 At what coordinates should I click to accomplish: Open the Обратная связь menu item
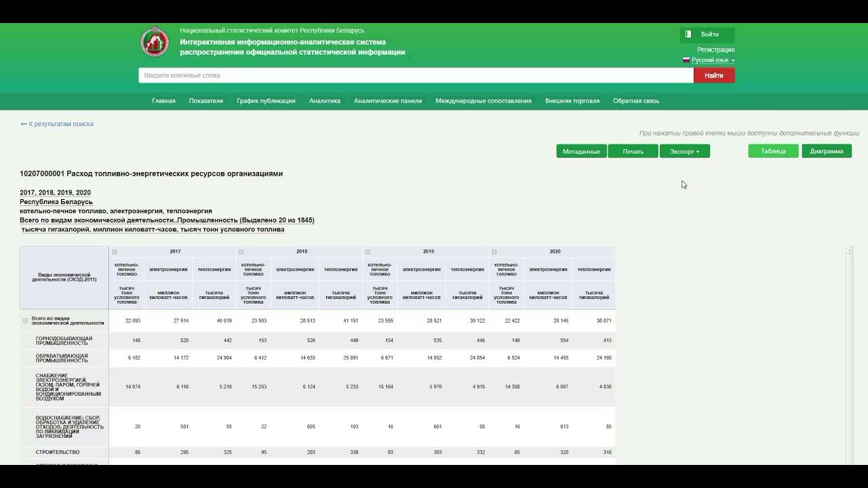click(636, 101)
